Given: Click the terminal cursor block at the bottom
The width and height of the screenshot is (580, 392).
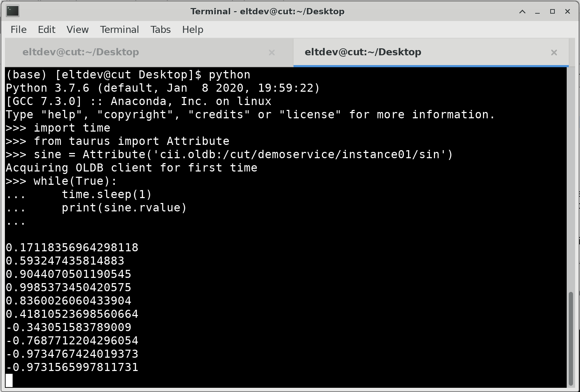Looking at the screenshot, I should pos(9,380).
